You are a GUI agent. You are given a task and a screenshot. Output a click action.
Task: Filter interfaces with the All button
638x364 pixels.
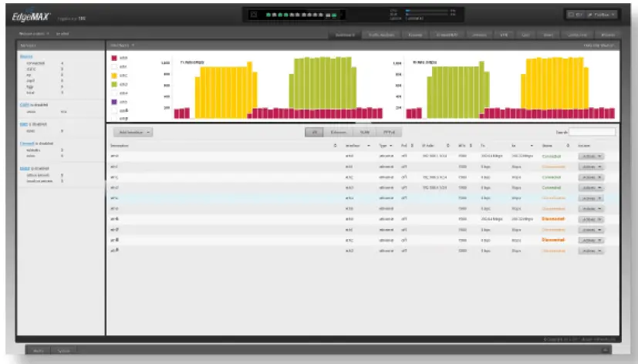[x=314, y=132]
